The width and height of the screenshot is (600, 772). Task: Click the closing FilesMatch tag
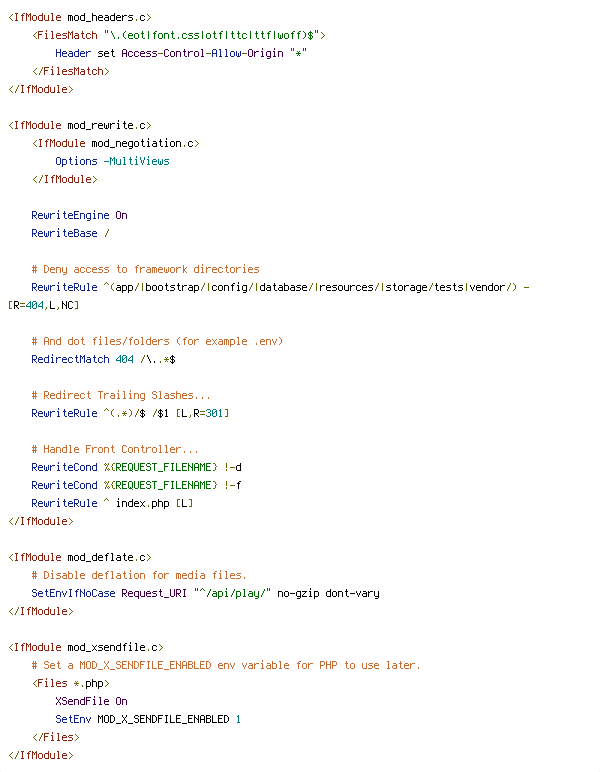click(71, 71)
